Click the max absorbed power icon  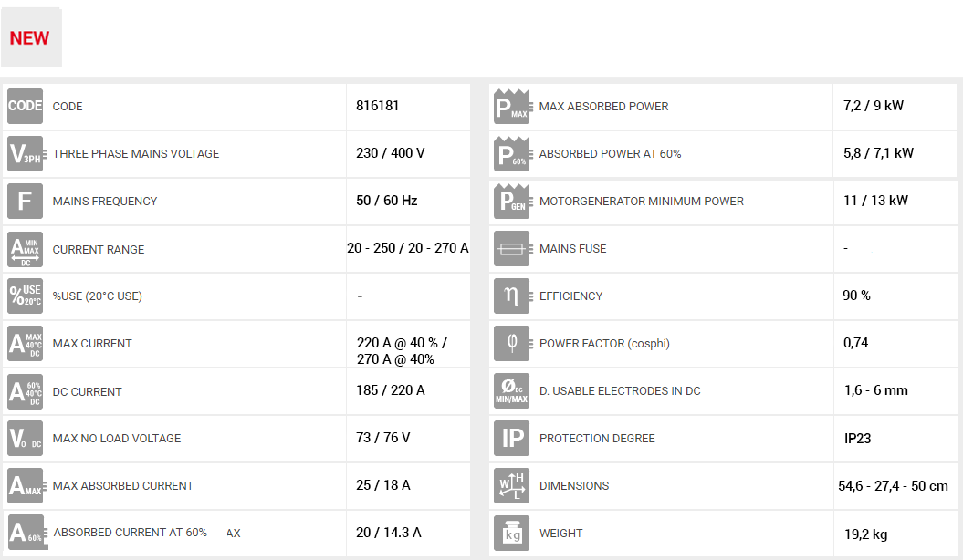[x=511, y=106]
